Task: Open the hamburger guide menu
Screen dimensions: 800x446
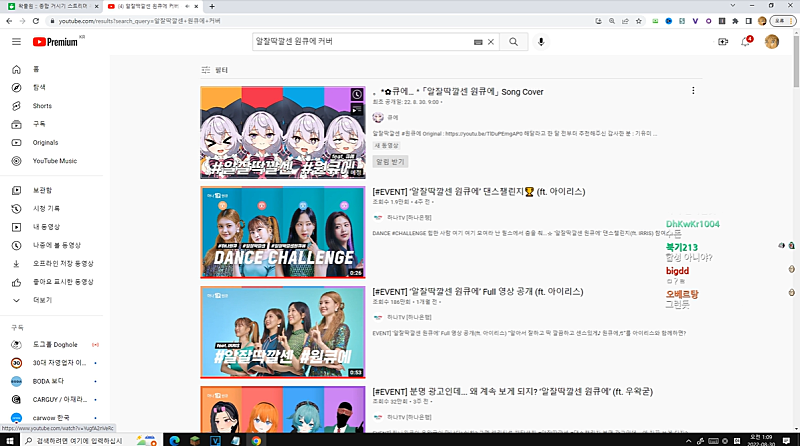Action: tap(16, 41)
